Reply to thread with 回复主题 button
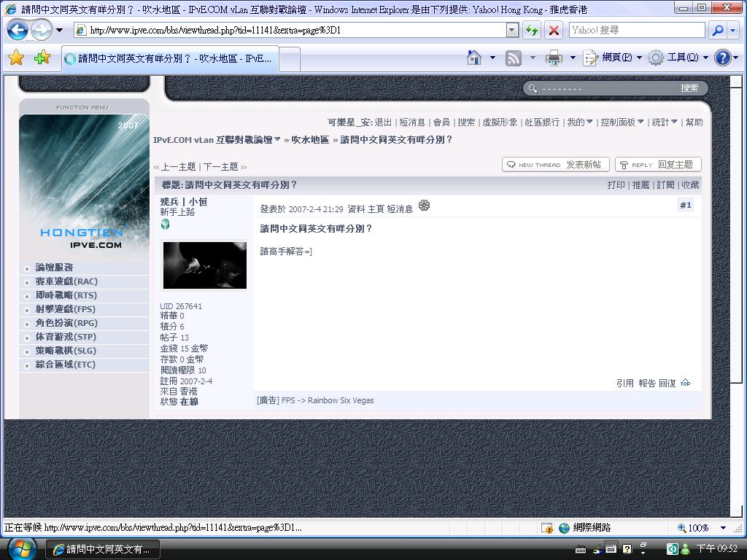 (x=659, y=165)
